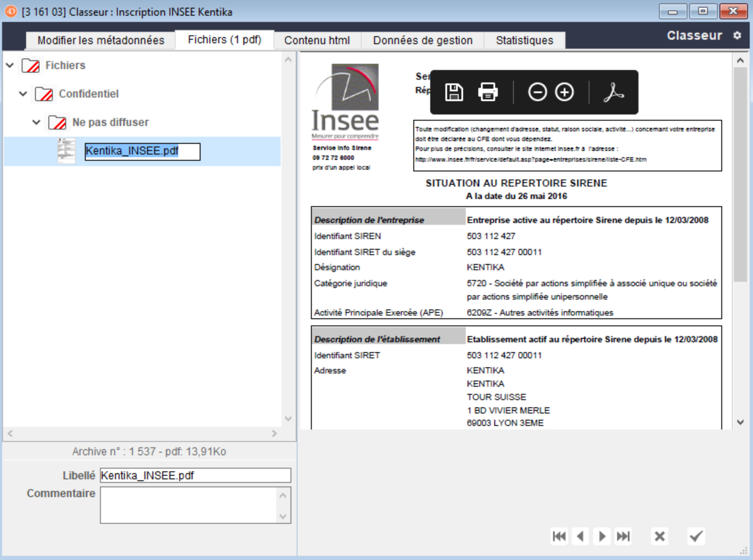Click the 'A la date du 26 mai 2016' text

516,196
